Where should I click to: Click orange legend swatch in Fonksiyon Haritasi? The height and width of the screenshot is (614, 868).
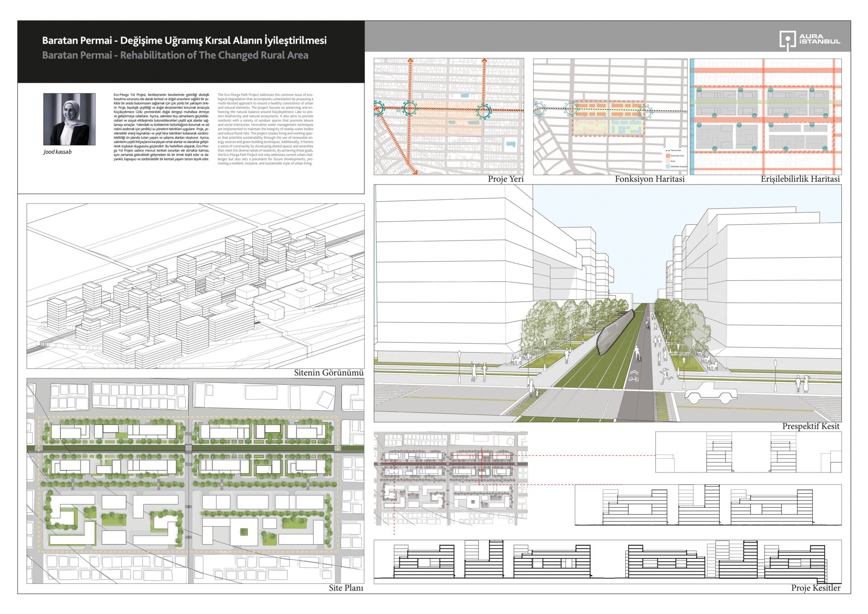point(668,156)
